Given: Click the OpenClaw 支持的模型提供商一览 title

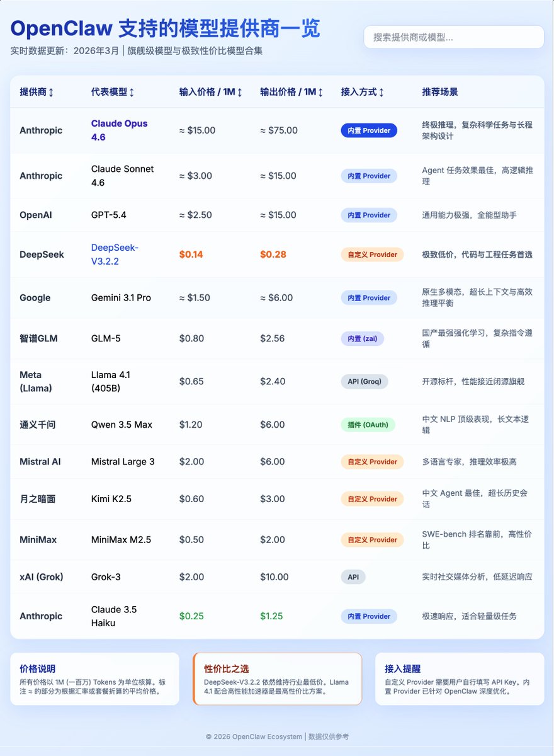Looking at the screenshot, I should coord(166,28).
